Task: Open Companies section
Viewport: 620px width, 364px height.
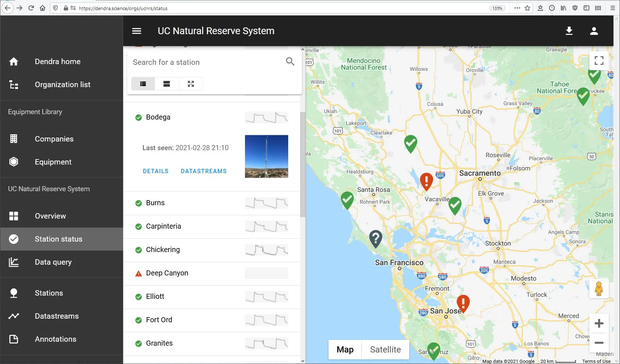Action: 62,139
